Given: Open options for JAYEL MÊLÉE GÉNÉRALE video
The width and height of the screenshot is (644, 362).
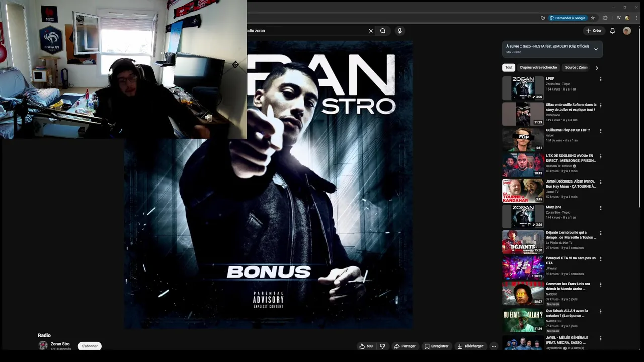Looking at the screenshot, I should click(600, 338).
